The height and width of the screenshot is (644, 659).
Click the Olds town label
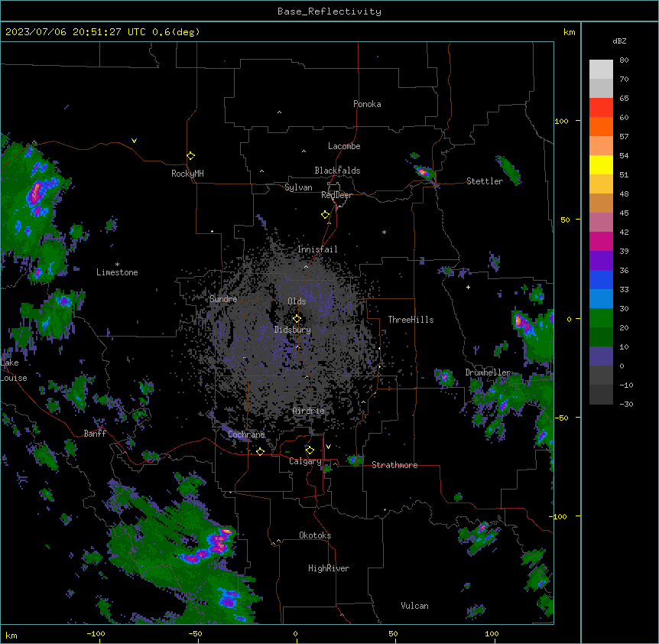click(x=297, y=301)
